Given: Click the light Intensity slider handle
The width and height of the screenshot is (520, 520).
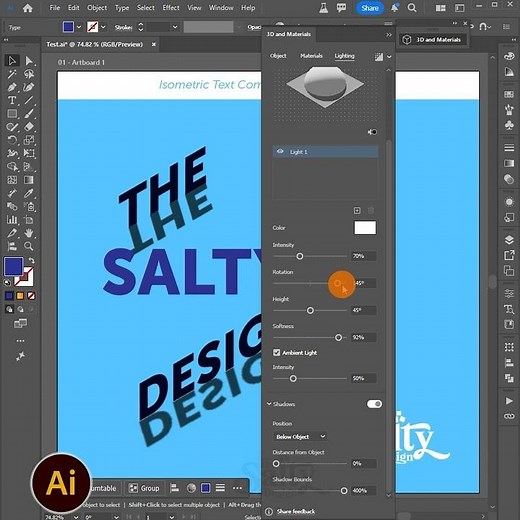Looking at the screenshot, I should [x=300, y=256].
